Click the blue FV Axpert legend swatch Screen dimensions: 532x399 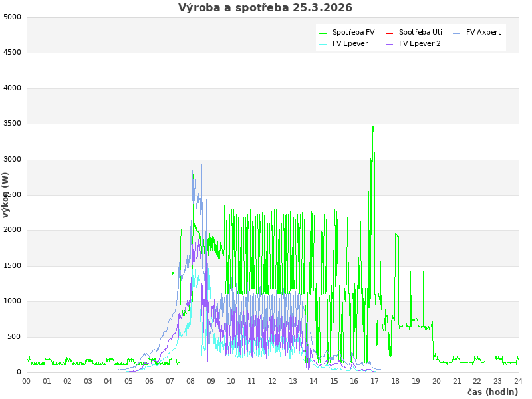(x=457, y=33)
